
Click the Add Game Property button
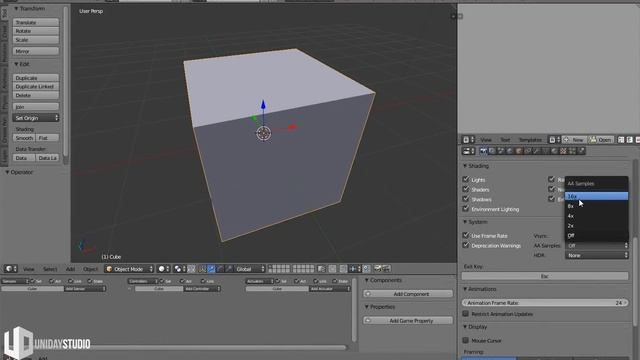pyautogui.click(x=408, y=320)
